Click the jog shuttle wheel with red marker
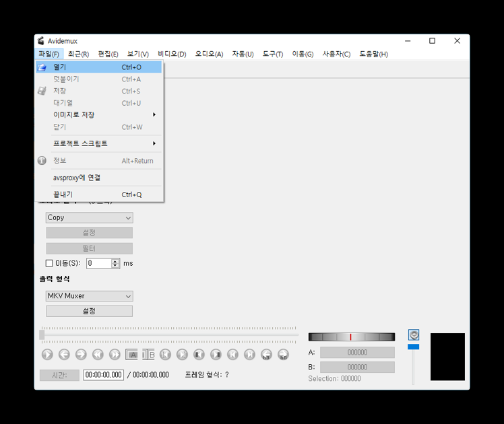The height and width of the screenshot is (424, 504). tap(352, 337)
